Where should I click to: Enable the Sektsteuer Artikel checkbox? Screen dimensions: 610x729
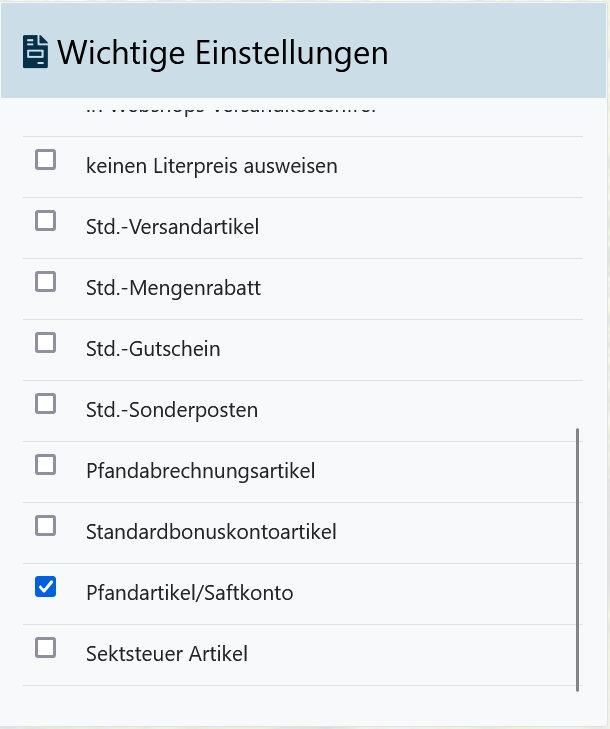[45, 647]
